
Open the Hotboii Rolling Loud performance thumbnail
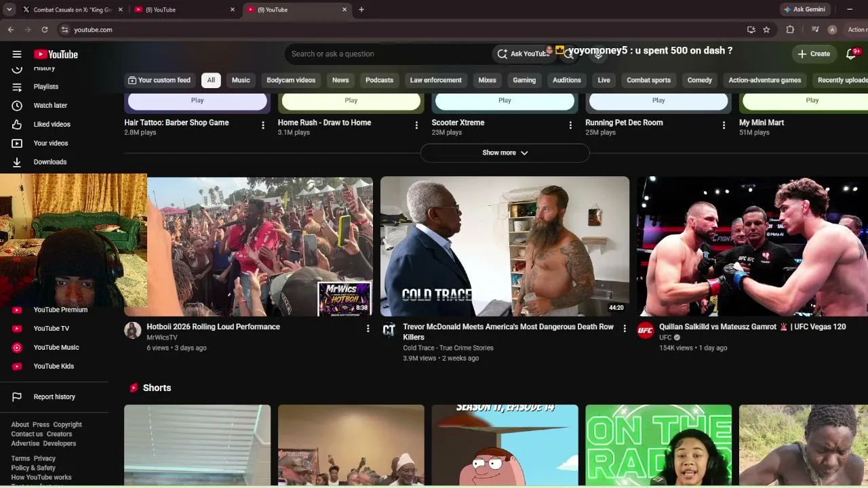pyautogui.click(x=248, y=247)
